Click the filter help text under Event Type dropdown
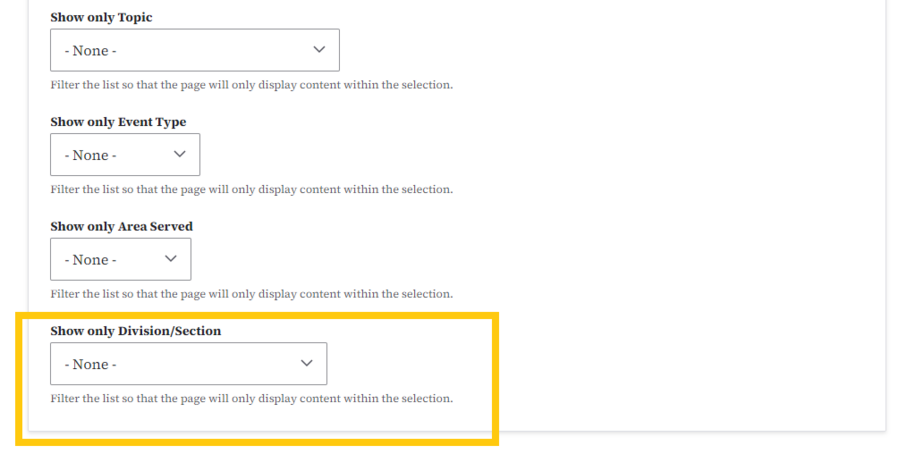This screenshot has height=454, width=915. point(251,189)
